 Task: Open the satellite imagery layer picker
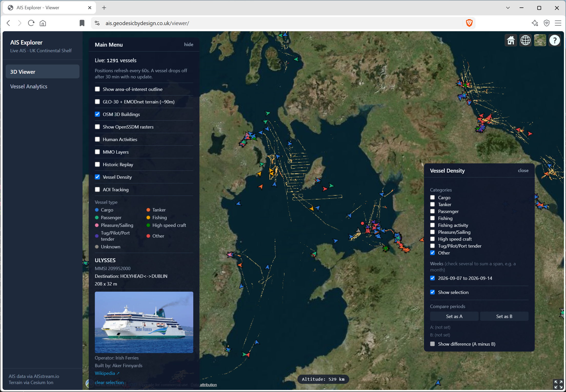540,40
